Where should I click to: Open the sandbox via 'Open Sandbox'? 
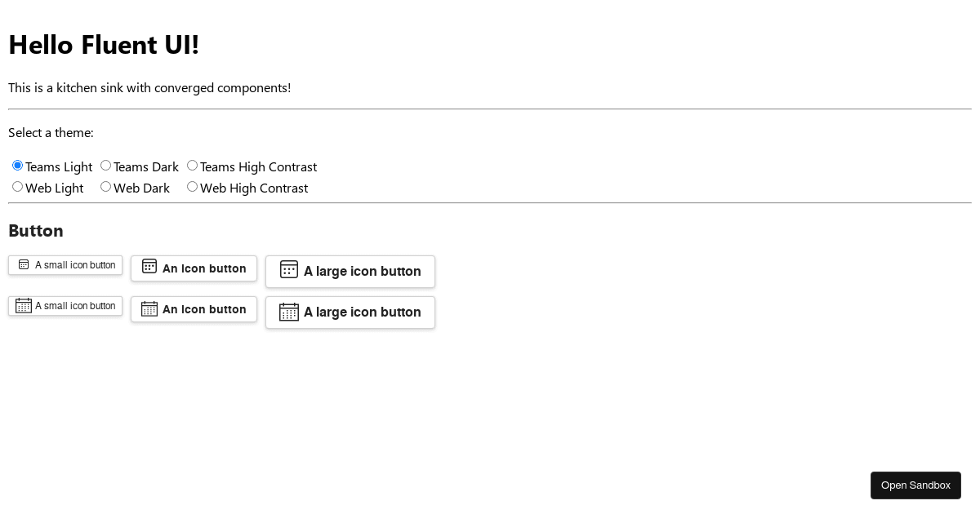(x=915, y=485)
